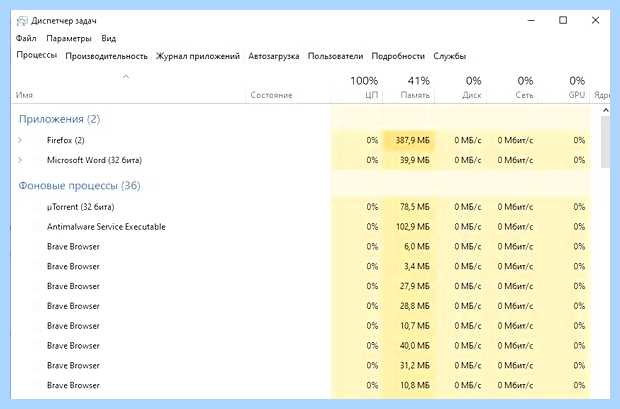Select the Antimalware Service Executable process
Screen dimensions: 620x409
point(302,227)
